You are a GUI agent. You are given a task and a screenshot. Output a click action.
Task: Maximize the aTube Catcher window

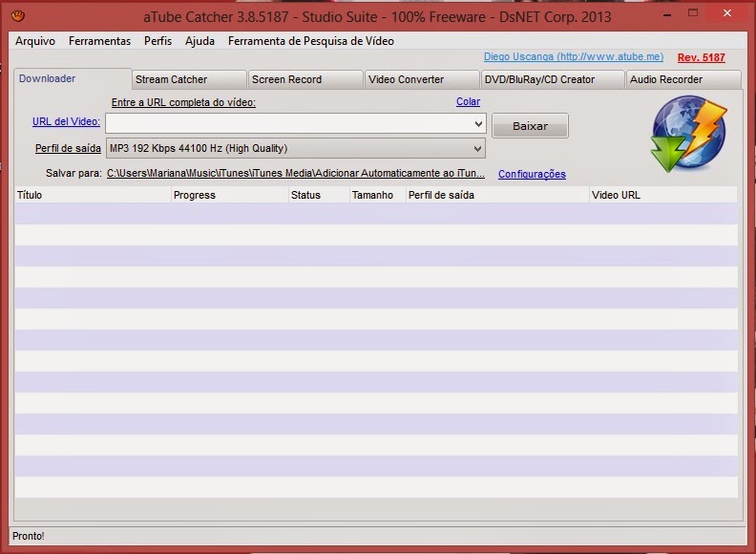(x=693, y=13)
